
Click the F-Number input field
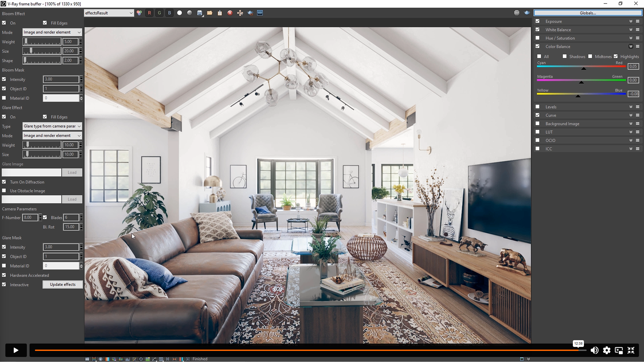coord(30,217)
